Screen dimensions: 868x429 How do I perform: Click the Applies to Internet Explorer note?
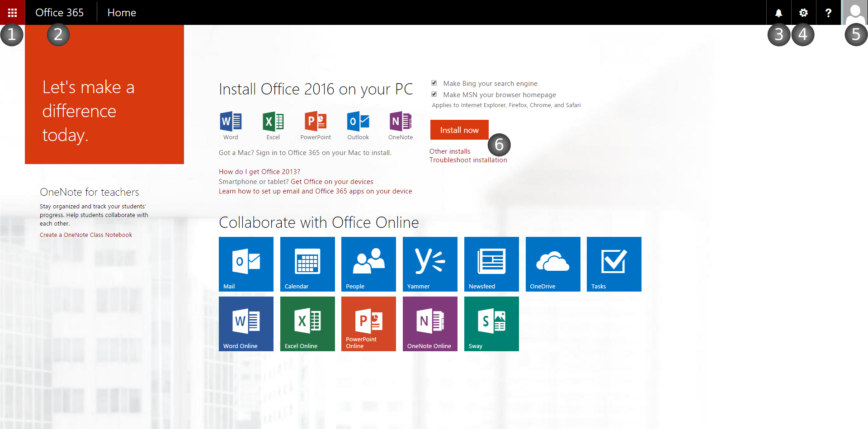pyautogui.click(x=506, y=105)
